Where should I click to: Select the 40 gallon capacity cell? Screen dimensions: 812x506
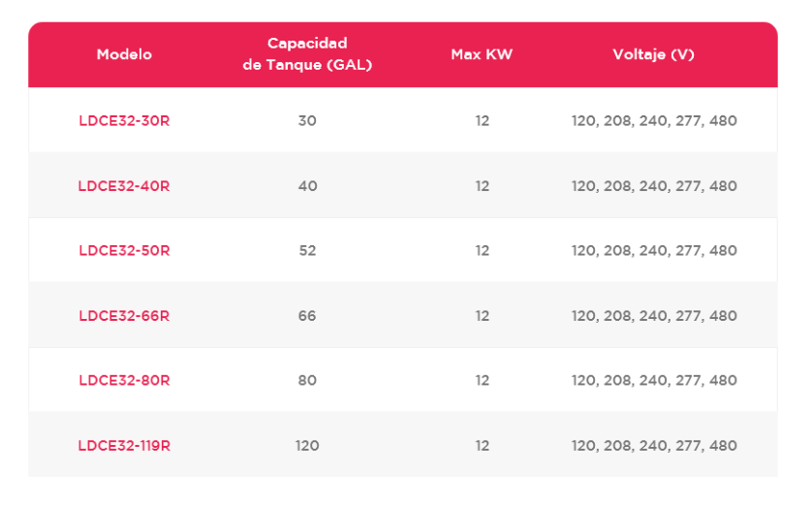(x=307, y=186)
